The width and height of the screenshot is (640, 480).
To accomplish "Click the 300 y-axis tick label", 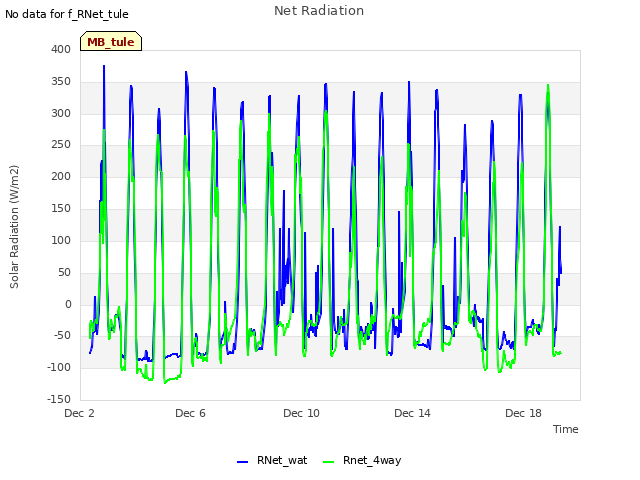I will pos(61,113).
